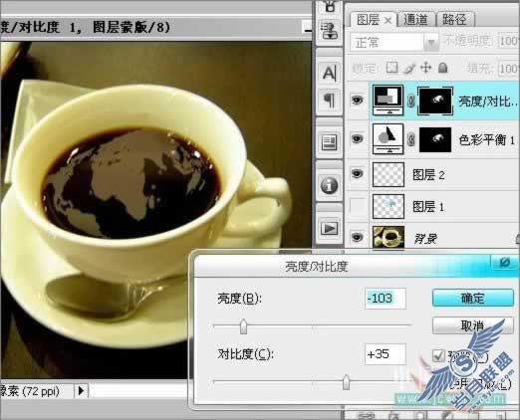
Task: Select the 背景 layer name
Action: pyautogui.click(x=425, y=238)
